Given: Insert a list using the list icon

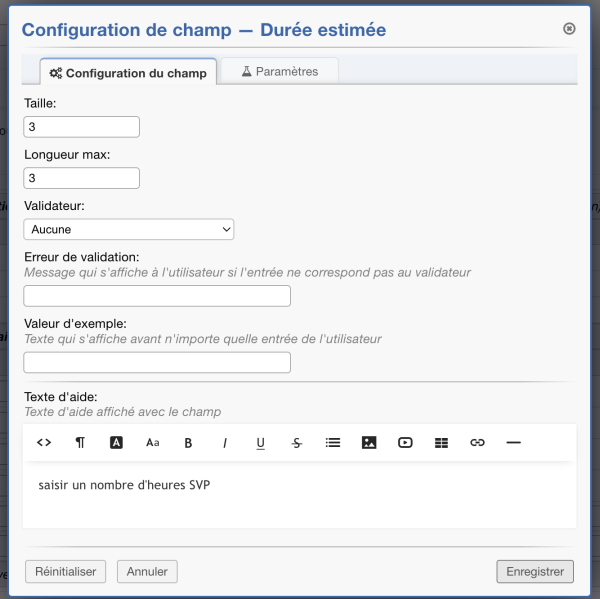Looking at the screenshot, I should [333, 442].
